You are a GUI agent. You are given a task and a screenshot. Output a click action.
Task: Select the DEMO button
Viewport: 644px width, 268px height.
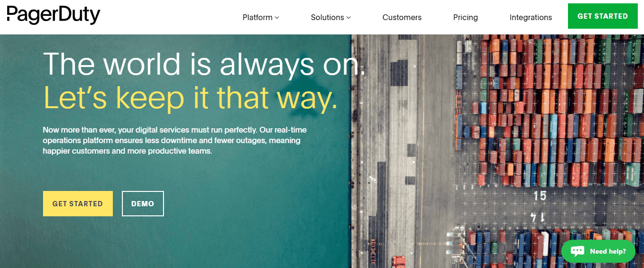pyautogui.click(x=143, y=203)
